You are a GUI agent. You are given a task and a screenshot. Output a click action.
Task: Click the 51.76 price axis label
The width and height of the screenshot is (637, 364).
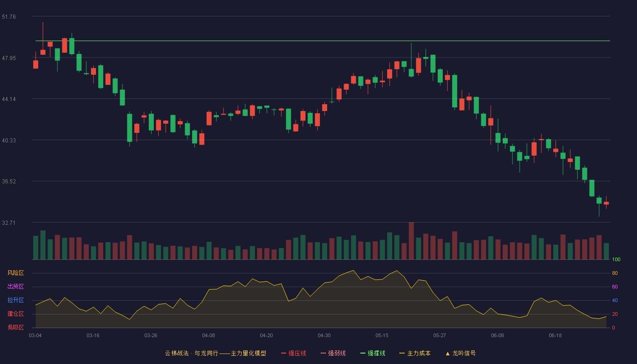[9, 17]
